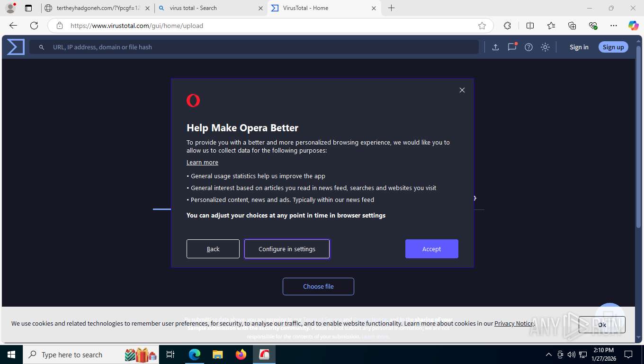Click the Sign in link
This screenshot has width=644, height=364.
point(579,47)
